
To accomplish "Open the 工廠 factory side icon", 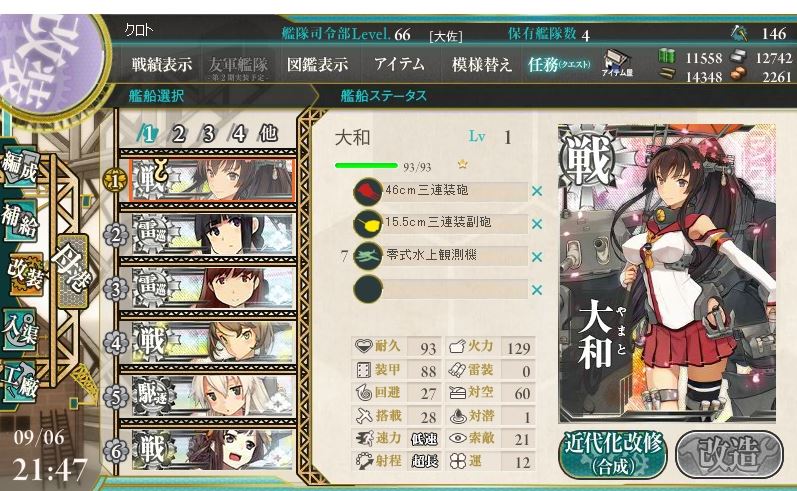I will point(20,383).
